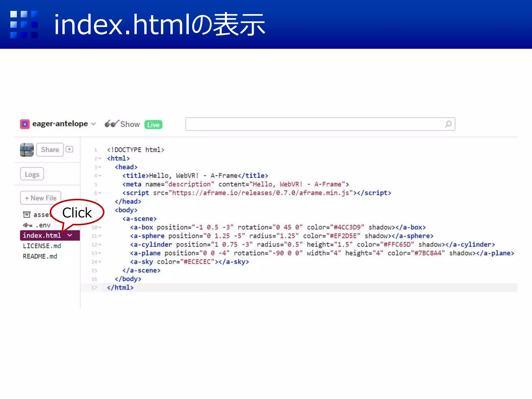
Task: Click the assets archive box icon
Action: [x=27, y=215]
